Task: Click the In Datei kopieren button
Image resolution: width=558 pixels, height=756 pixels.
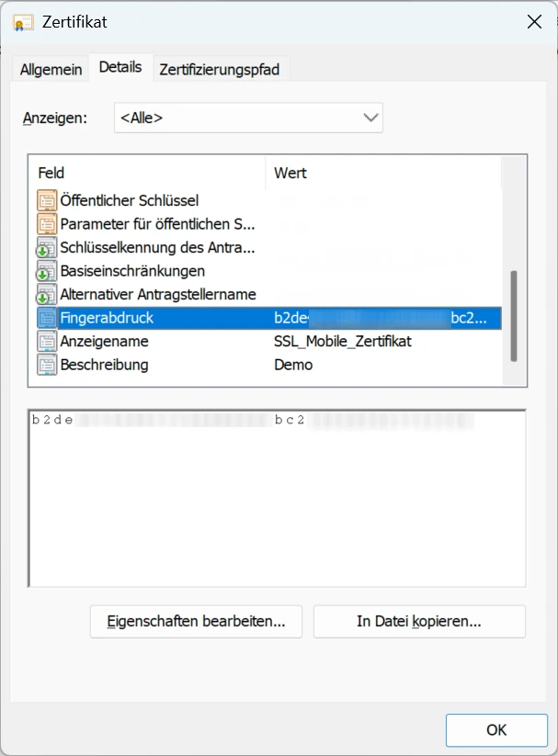Action: pyautogui.click(x=419, y=622)
